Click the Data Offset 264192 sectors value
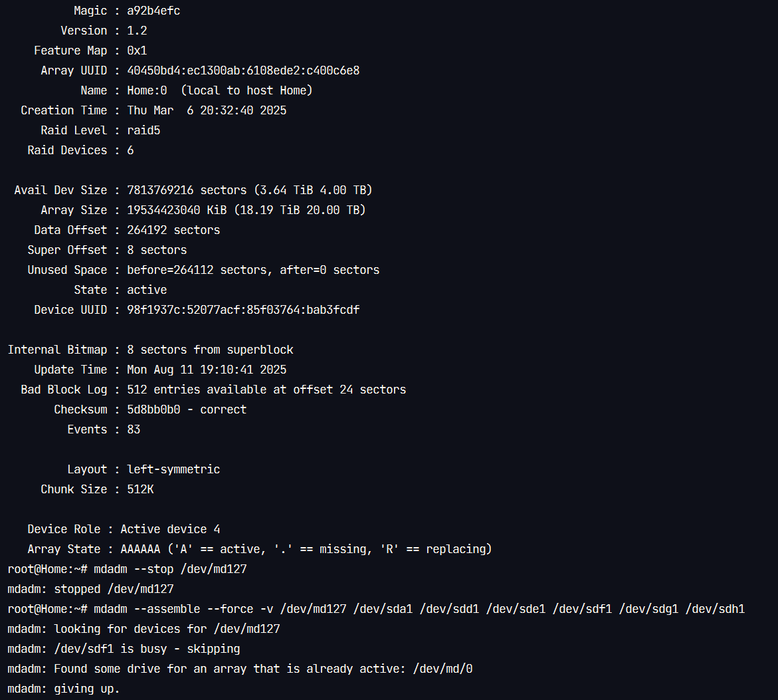The height and width of the screenshot is (700, 778). click(173, 230)
